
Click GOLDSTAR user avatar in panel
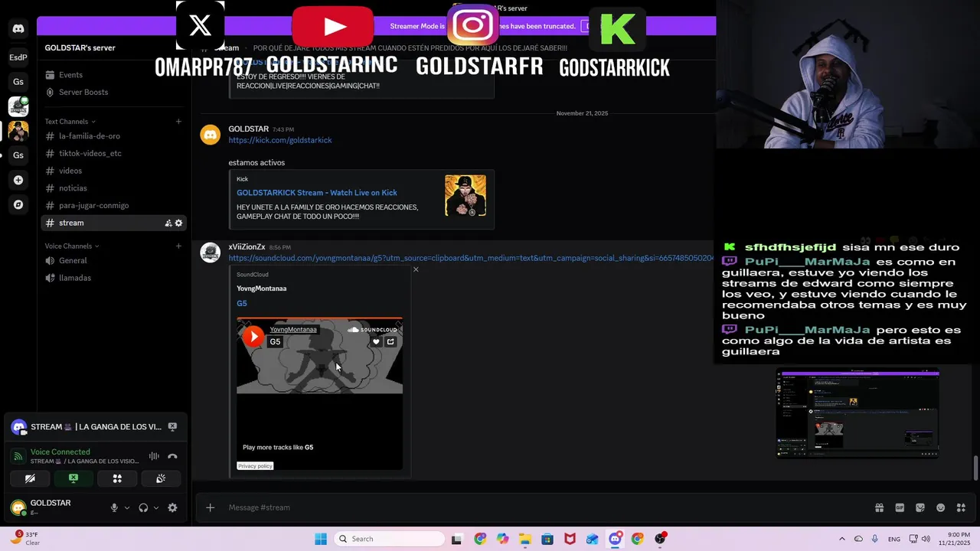click(x=18, y=507)
